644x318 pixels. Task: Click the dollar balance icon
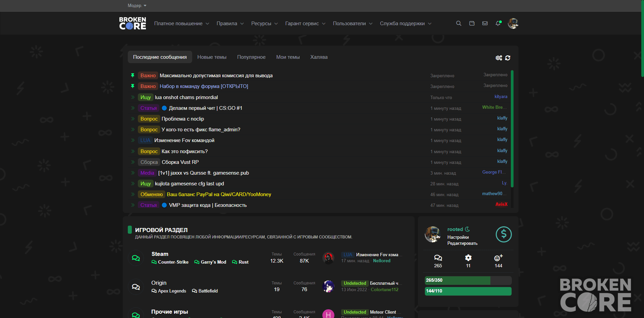tap(503, 234)
